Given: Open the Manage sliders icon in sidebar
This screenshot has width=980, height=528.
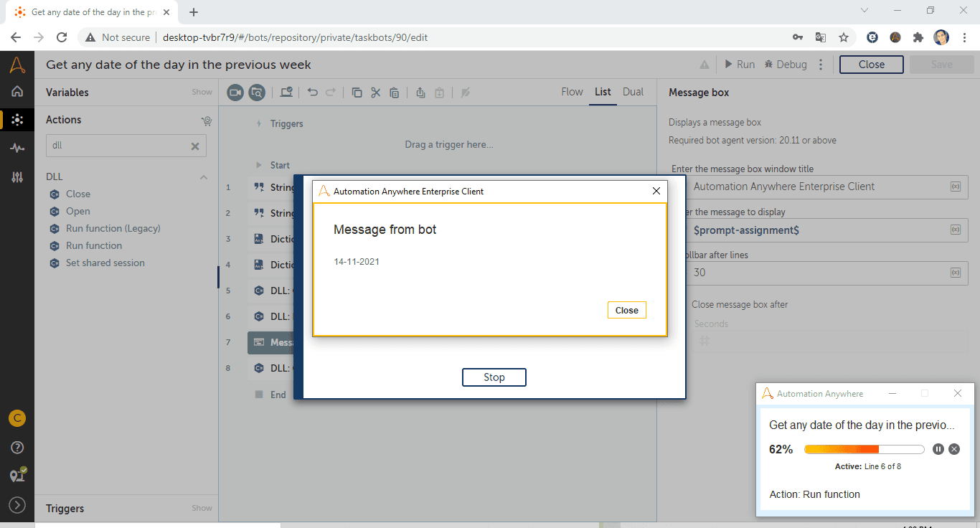Looking at the screenshot, I should click(17, 176).
